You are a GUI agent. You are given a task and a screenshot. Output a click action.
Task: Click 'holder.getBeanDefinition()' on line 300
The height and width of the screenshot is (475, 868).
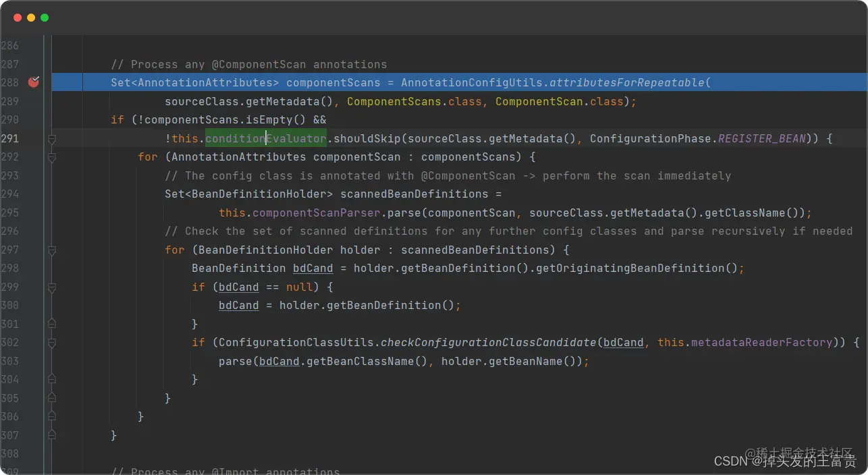[x=367, y=306]
